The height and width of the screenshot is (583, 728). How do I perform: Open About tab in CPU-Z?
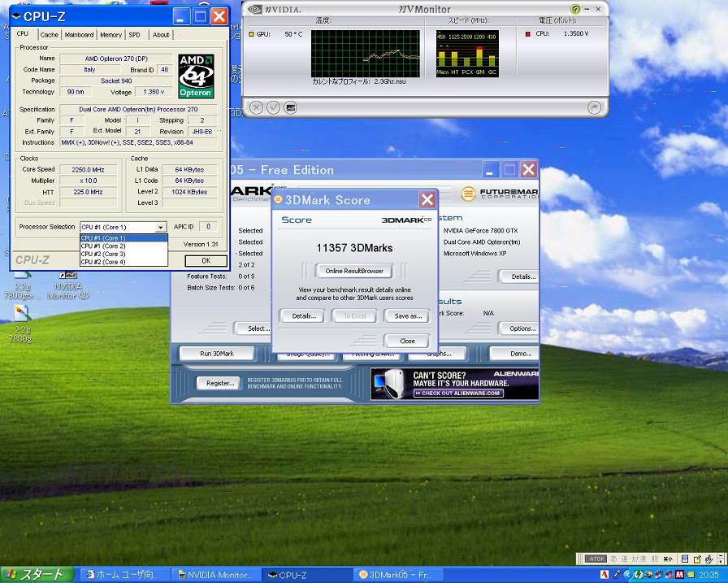coord(161,35)
